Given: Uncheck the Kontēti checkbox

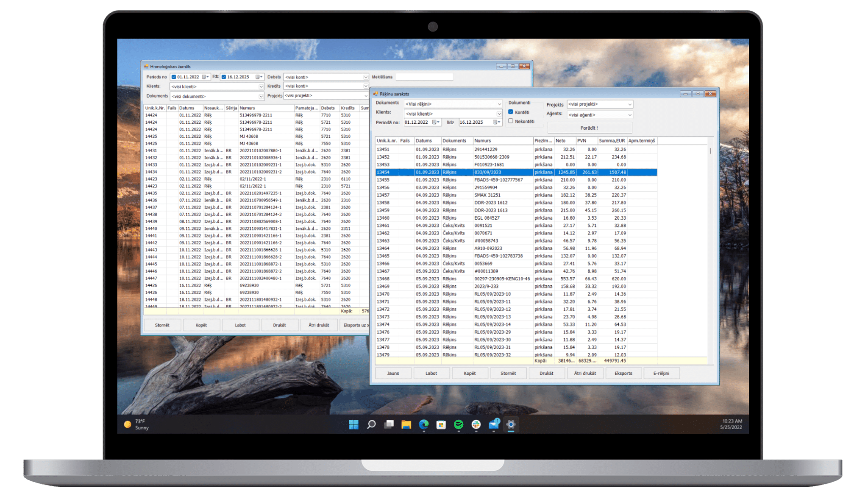Looking at the screenshot, I should 511,112.
